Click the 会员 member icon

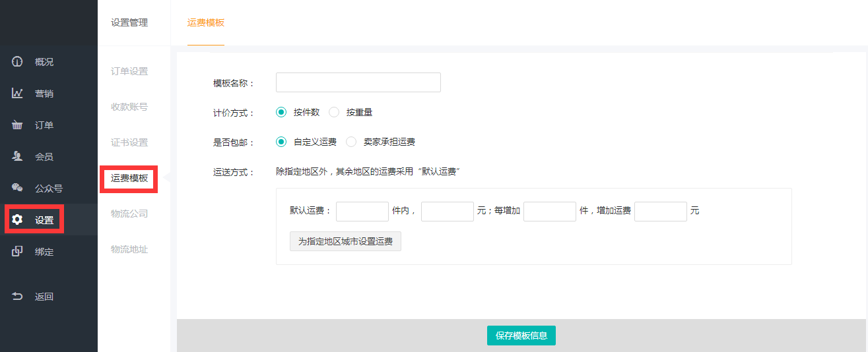18,157
